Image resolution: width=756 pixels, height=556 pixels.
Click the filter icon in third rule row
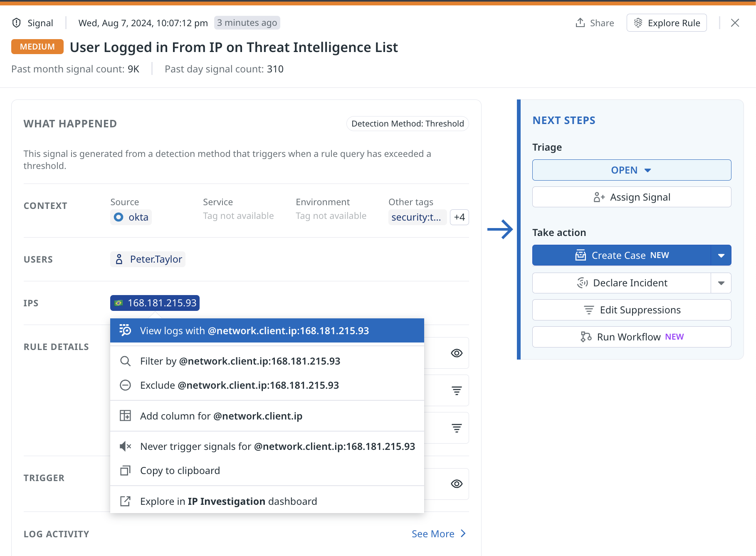[x=457, y=428]
